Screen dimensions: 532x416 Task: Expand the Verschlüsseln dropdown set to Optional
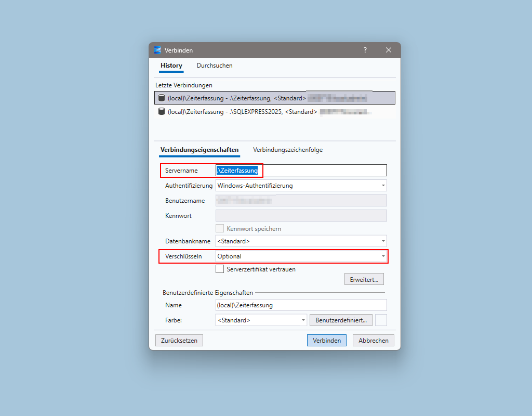382,256
